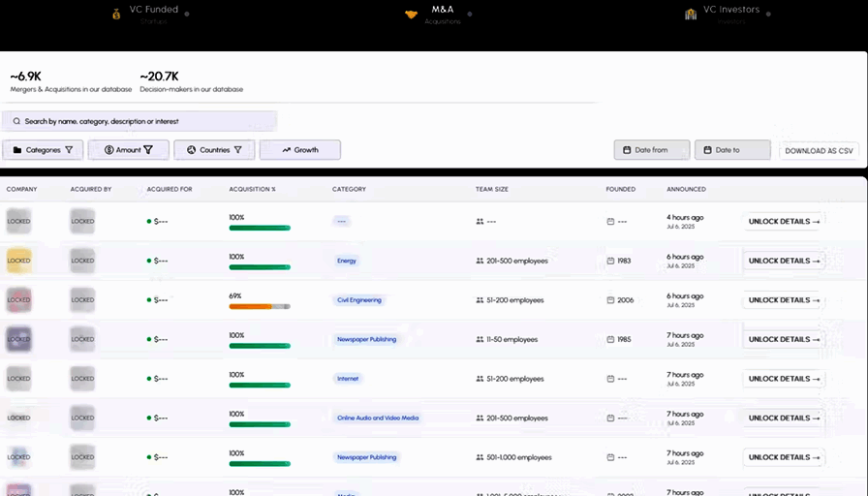
Task: Click the locked acquirer logo in Civil Engineering row
Action: 83,299
